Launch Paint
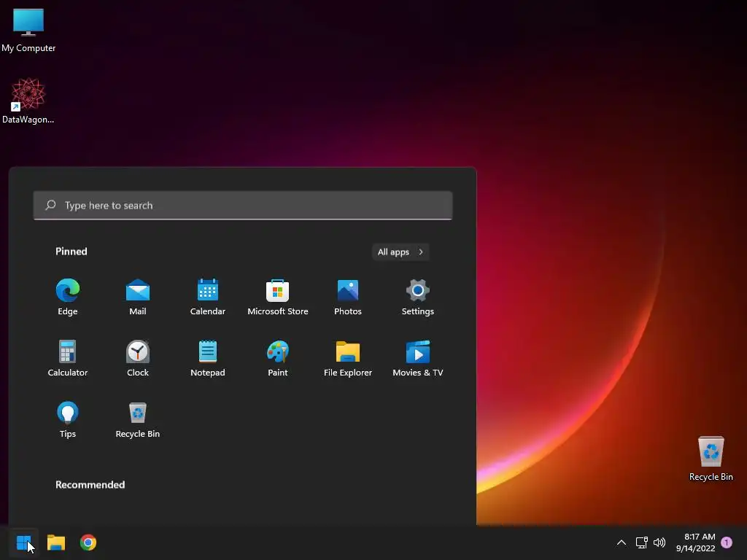 click(278, 359)
